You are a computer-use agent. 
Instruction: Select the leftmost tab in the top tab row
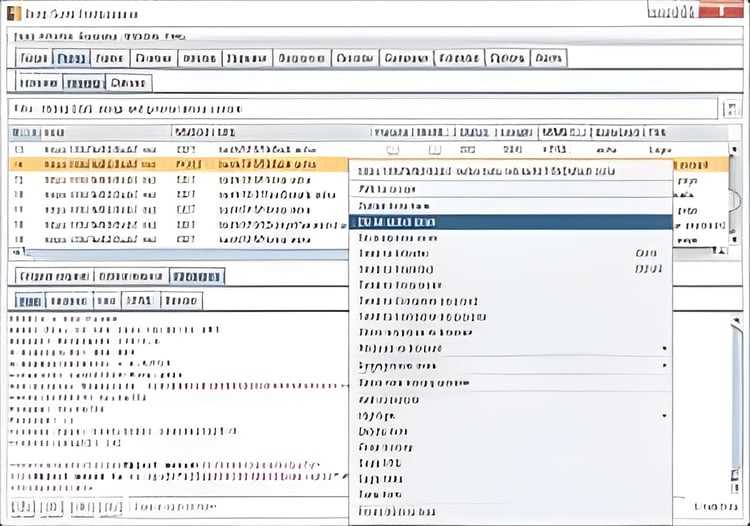point(34,58)
